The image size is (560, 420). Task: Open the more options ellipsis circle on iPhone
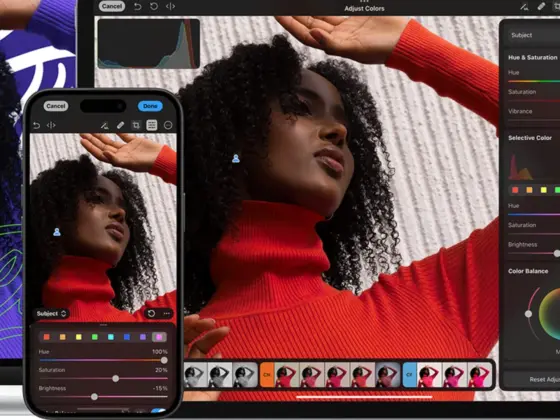[x=168, y=125]
